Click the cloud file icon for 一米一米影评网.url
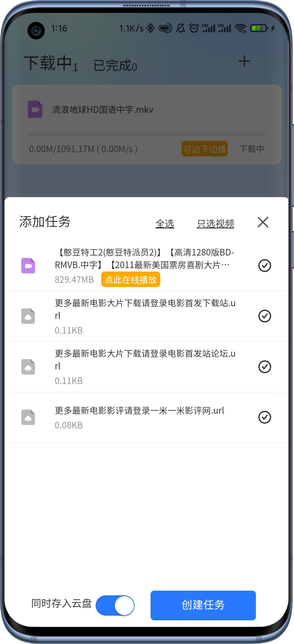This screenshot has height=644, width=294. tap(28, 417)
